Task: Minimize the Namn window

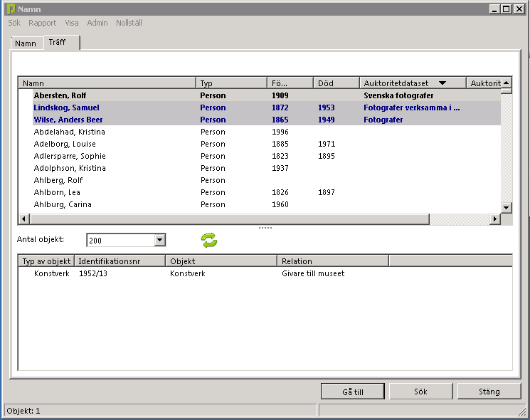Action: [494, 9]
